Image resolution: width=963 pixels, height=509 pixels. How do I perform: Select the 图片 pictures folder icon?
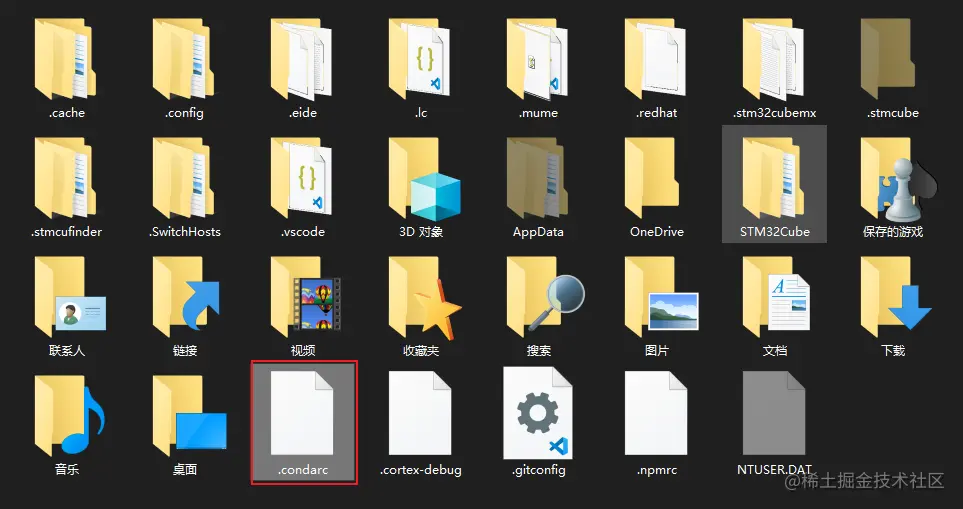click(x=661, y=298)
